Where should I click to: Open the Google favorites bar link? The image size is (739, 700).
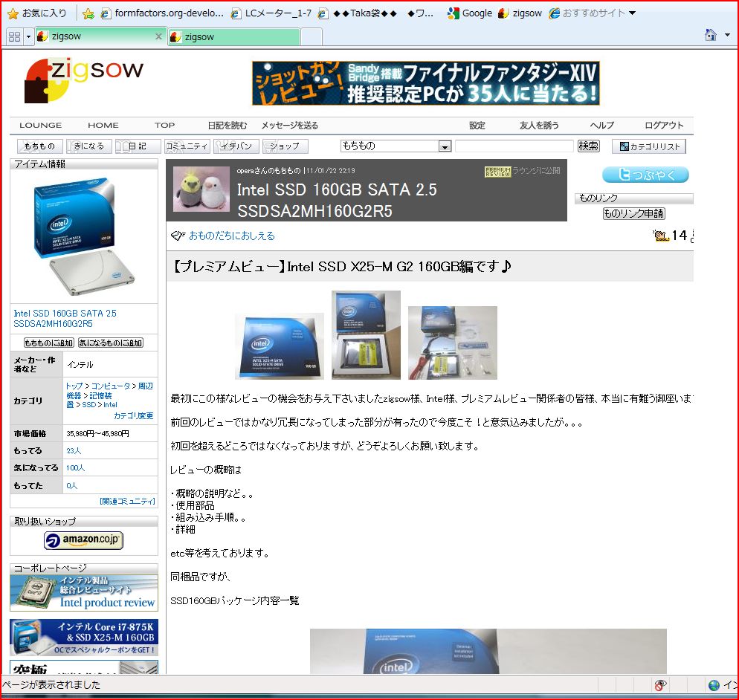coord(470,13)
